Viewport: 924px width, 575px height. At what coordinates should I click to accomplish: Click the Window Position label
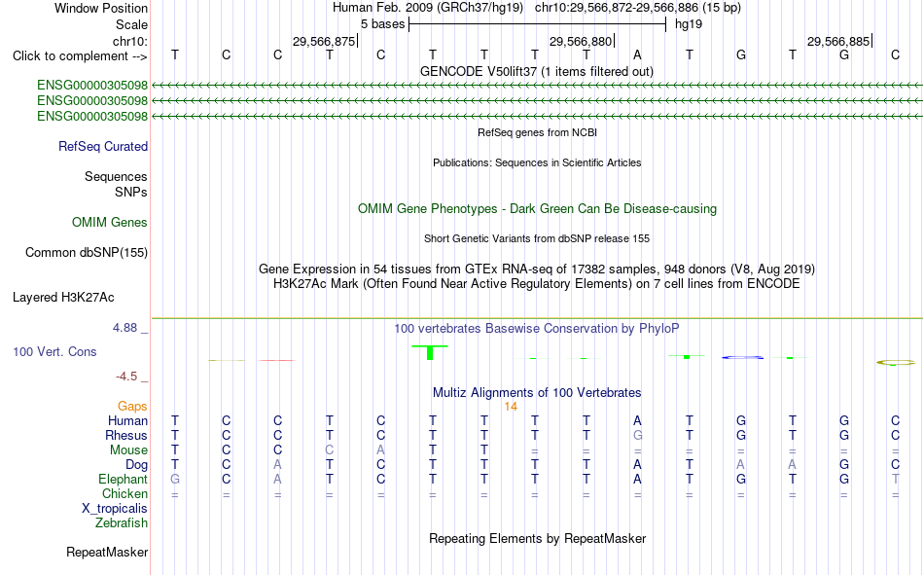click(x=101, y=8)
